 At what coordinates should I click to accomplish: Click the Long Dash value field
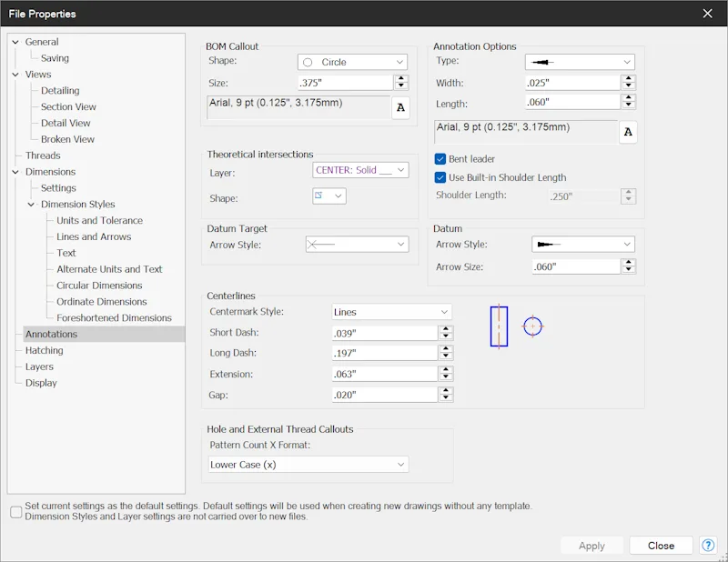(384, 353)
